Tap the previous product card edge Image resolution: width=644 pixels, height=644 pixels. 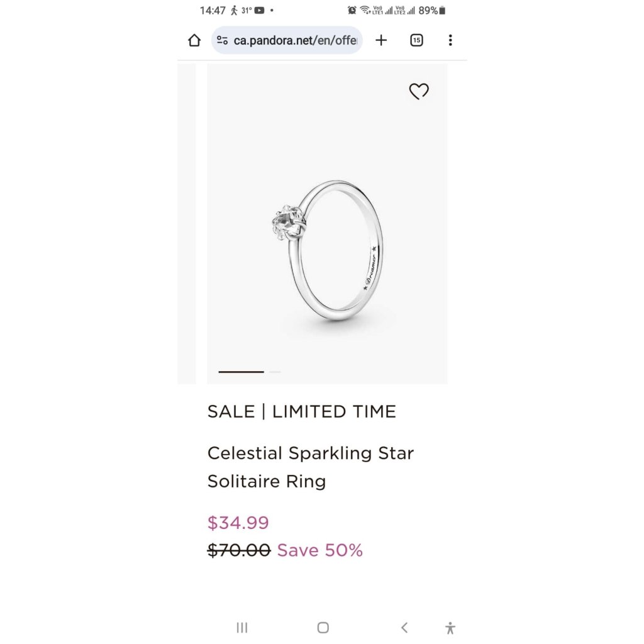186,223
